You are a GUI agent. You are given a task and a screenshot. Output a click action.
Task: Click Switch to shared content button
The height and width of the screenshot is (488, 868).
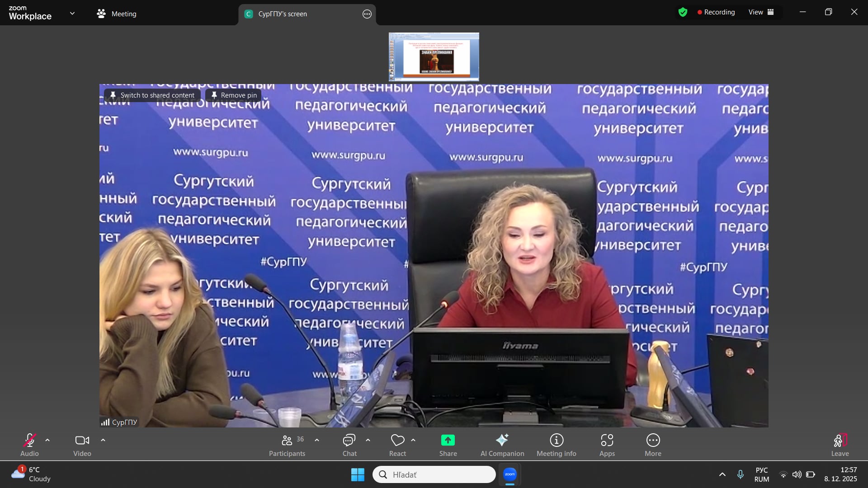pyautogui.click(x=152, y=95)
